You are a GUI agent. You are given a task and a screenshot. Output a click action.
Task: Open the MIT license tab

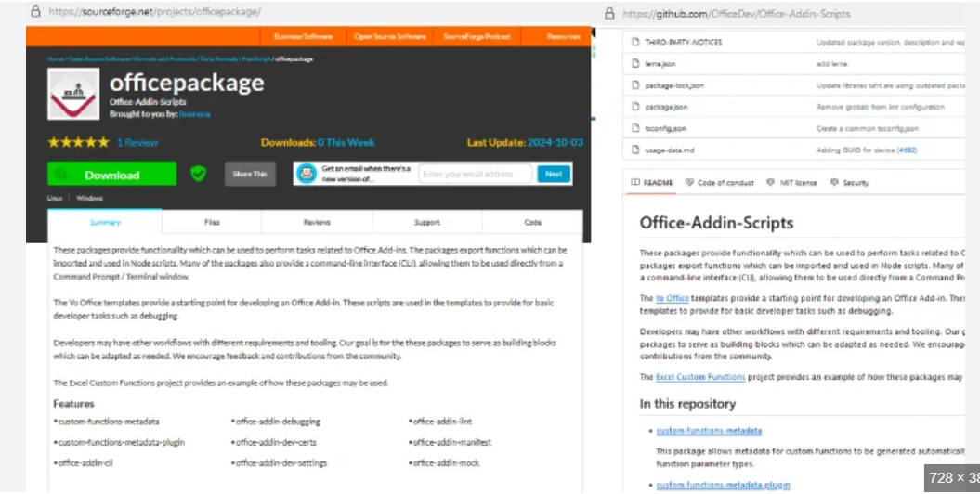[x=792, y=183]
